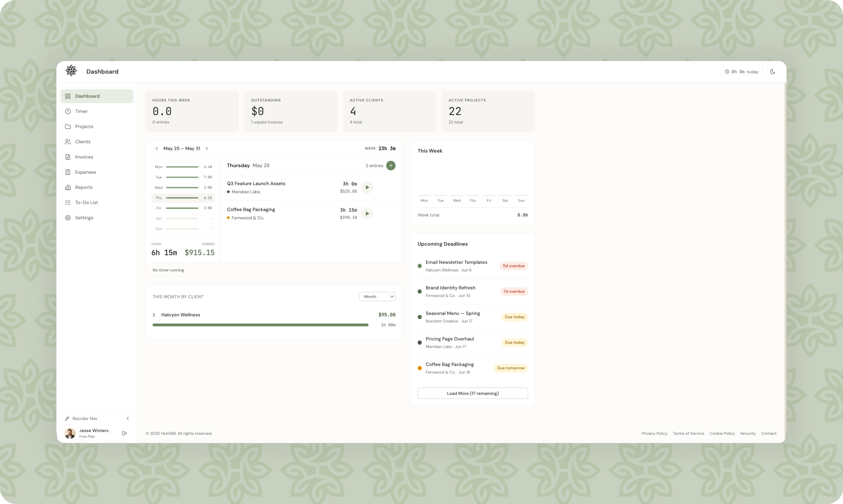The height and width of the screenshot is (504, 843).
Task: Click the page vertical scrollbar
Action: tap(785, 262)
